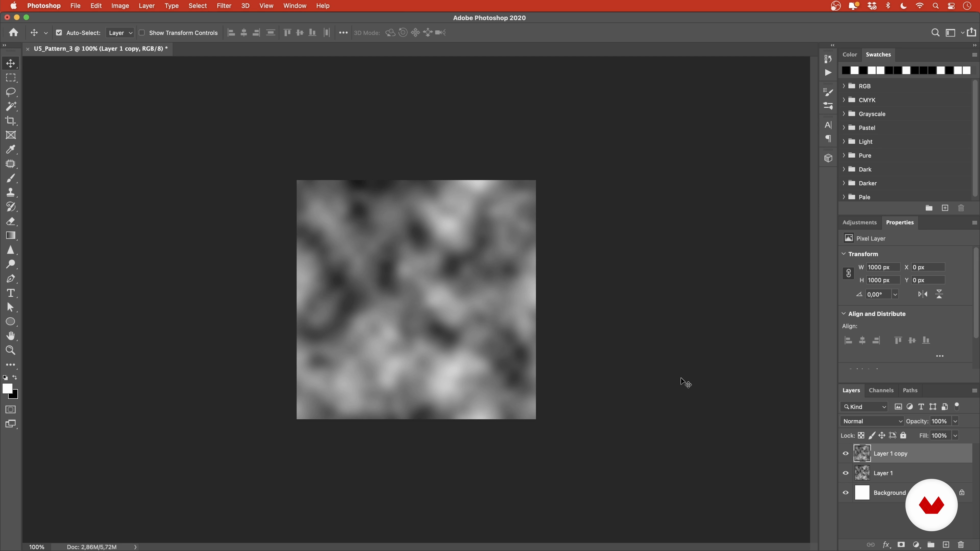
Task: Open the Fill percentage dropdown
Action: [955, 436]
